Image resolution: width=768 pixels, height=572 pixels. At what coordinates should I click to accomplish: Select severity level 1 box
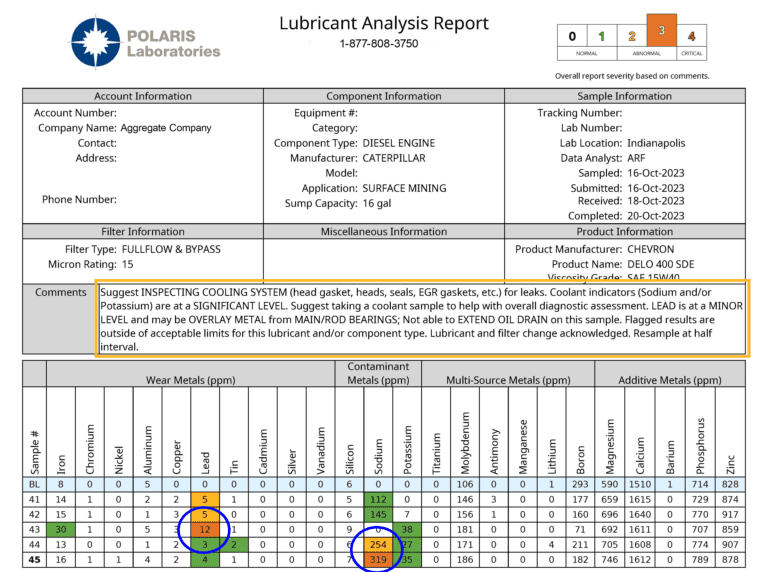coord(602,36)
